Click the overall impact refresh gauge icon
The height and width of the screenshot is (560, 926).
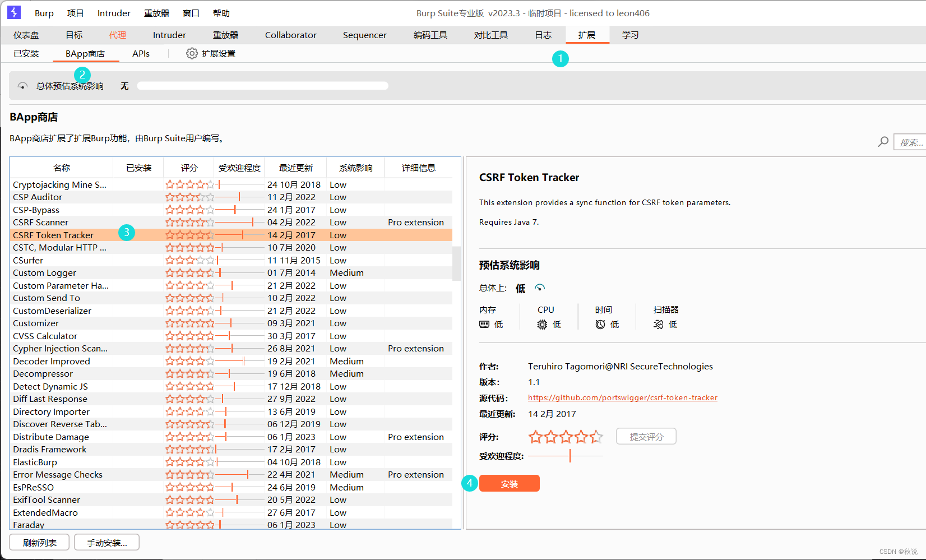[x=540, y=288]
